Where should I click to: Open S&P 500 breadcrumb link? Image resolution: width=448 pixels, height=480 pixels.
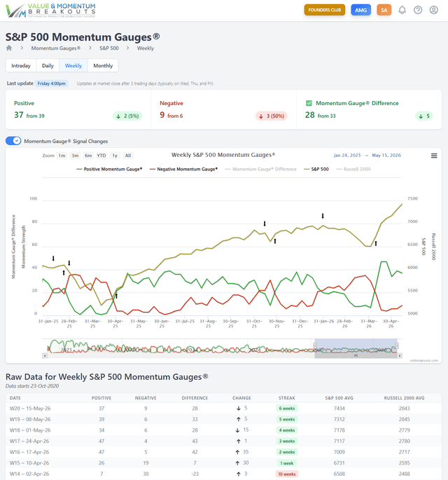point(109,48)
